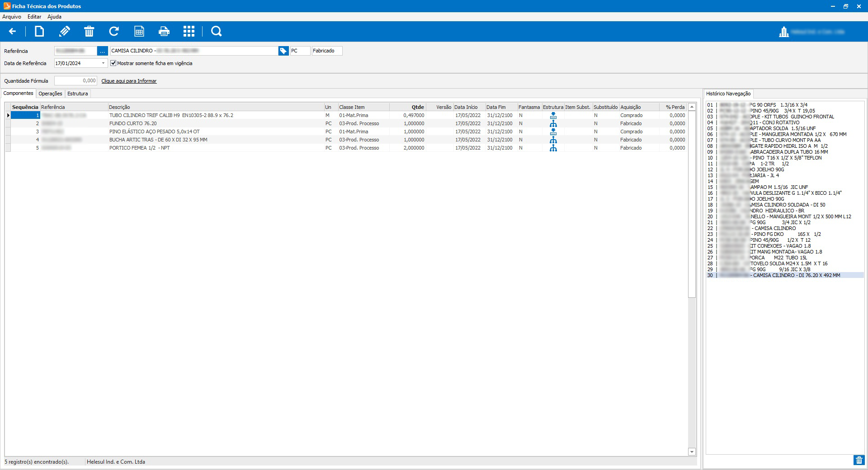
Task: Click the tag icon beside the product description
Action: pyautogui.click(x=283, y=51)
